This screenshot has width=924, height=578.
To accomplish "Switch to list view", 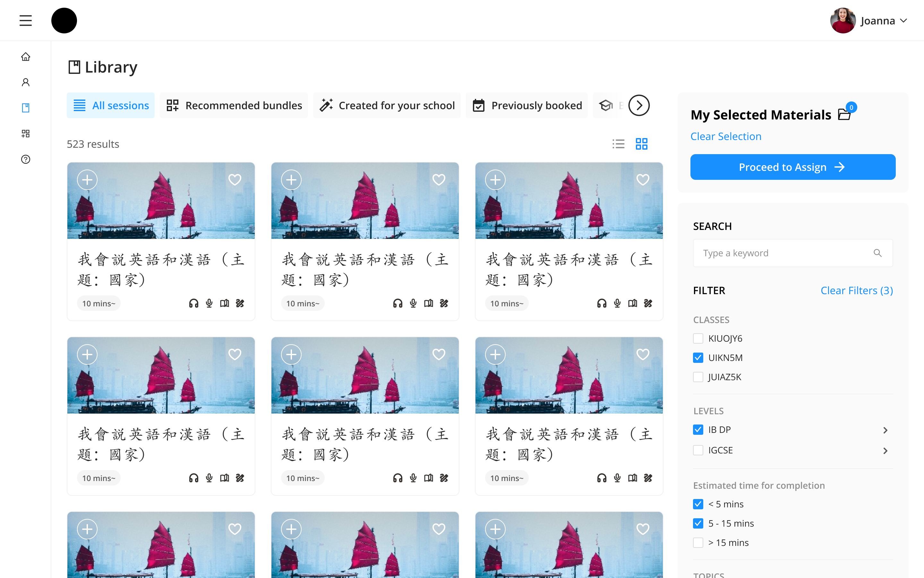I will (x=618, y=144).
